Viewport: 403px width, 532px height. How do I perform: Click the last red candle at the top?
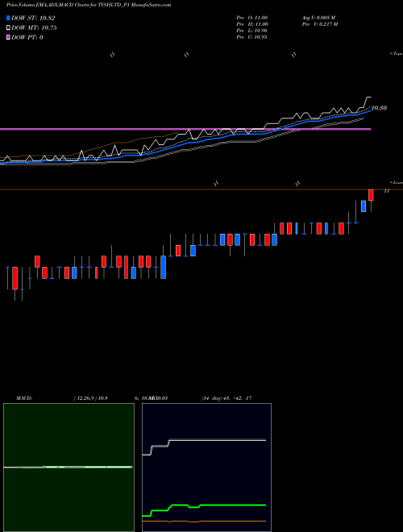click(371, 195)
